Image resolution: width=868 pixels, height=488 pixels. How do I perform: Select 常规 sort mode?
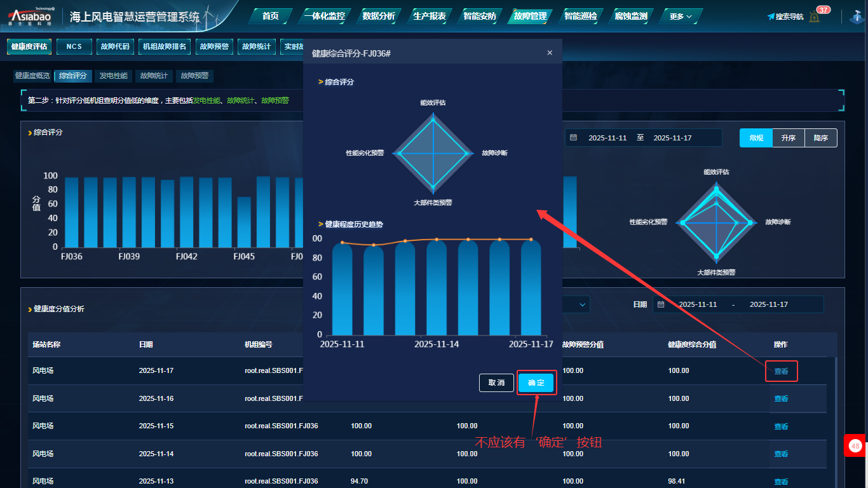[x=756, y=138]
